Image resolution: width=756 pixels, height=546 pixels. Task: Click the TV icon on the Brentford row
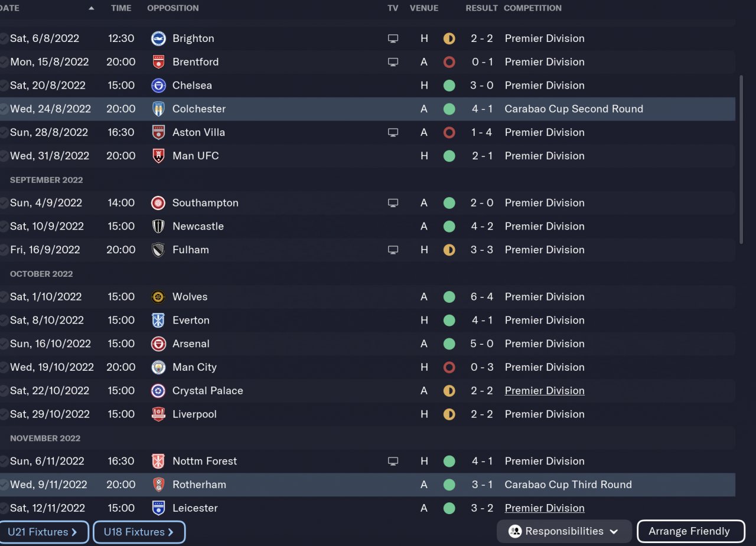pyautogui.click(x=393, y=62)
